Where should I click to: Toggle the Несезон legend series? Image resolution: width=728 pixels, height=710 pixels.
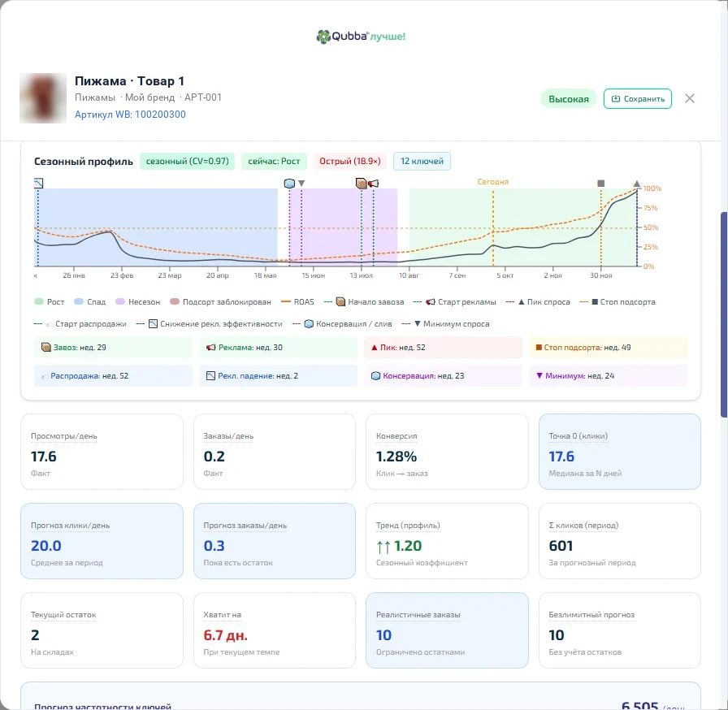point(138,301)
